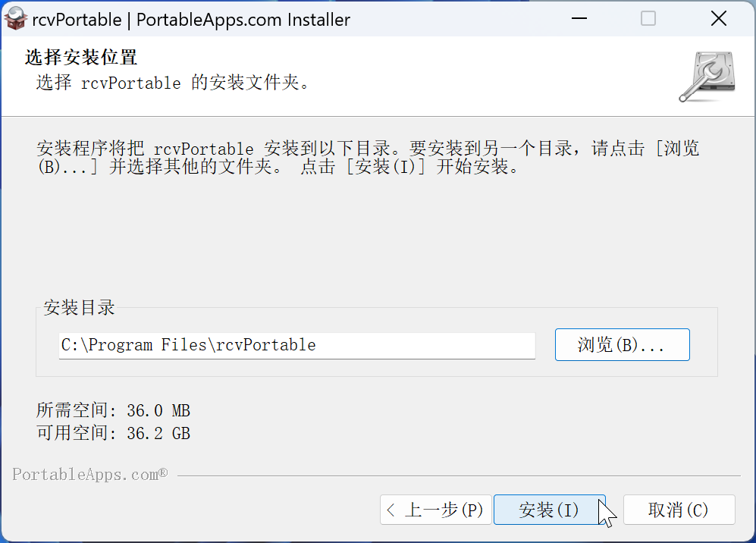
Task: Click the 所需空间: 36.0 MB text
Action: point(113,411)
